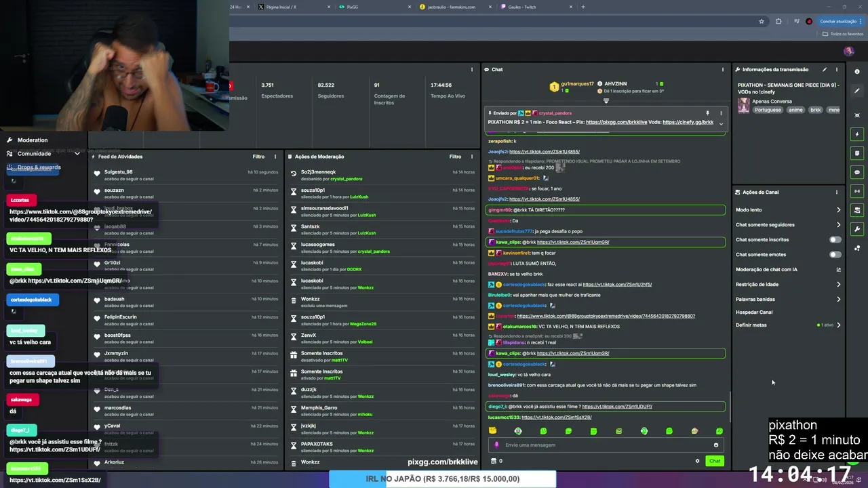Viewport: 868px width, 488px height.
Task: Open Feed de Atividades three-dot menu
Action: click(x=275, y=157)
